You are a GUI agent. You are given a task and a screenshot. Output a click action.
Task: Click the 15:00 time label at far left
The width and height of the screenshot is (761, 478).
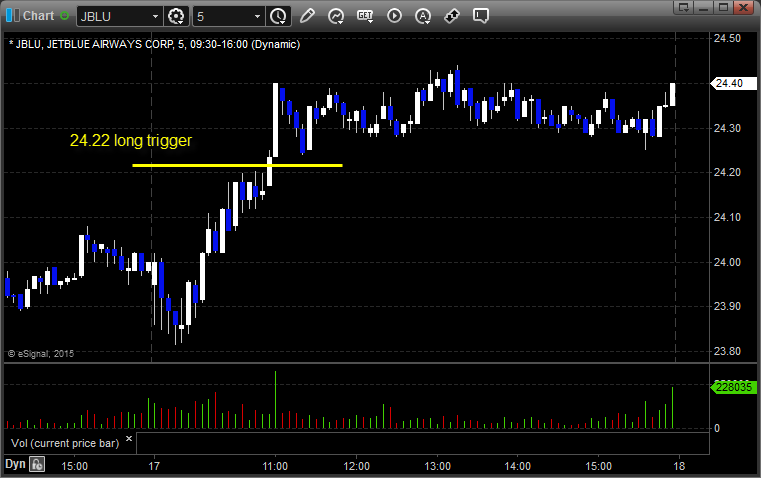click(x=74, y=466)
